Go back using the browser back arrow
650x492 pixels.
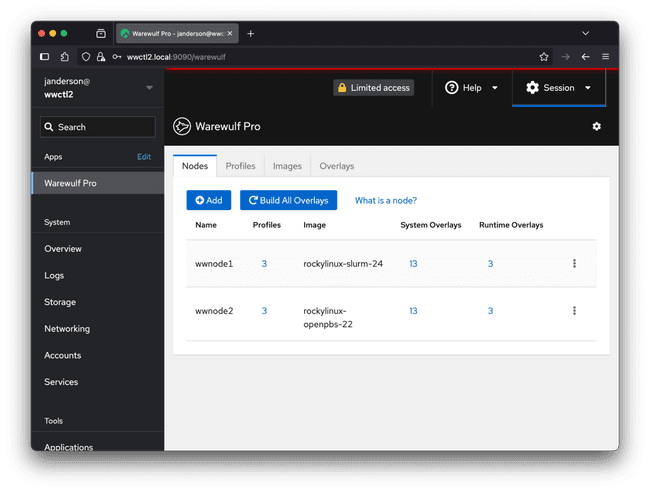pyautogui.click(x=585, y=57)
